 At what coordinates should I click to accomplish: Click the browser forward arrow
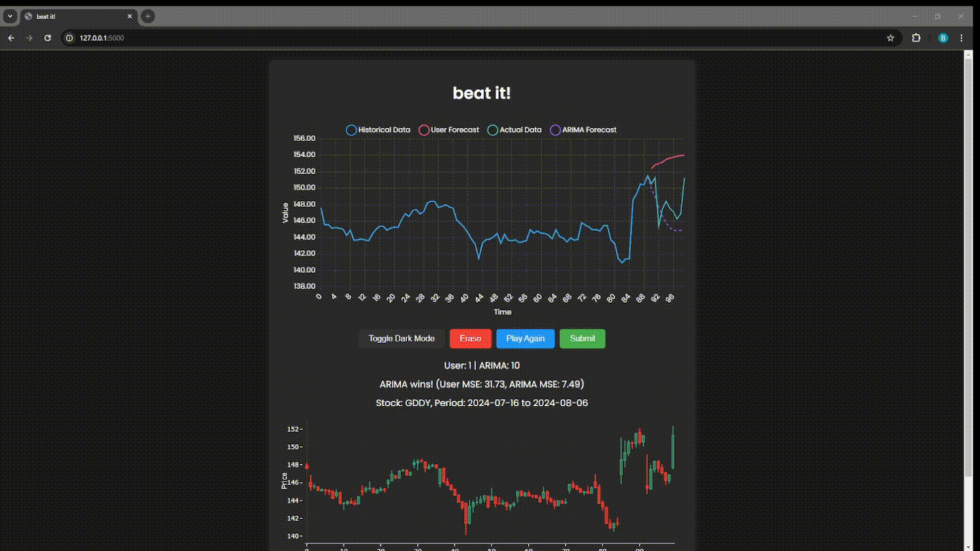[x=29, y=38]
